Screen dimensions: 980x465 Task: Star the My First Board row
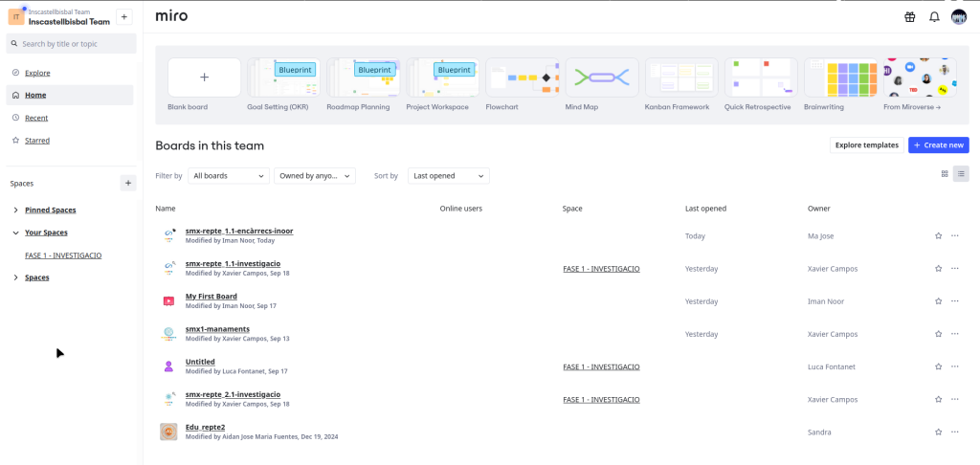click(938, 301)
